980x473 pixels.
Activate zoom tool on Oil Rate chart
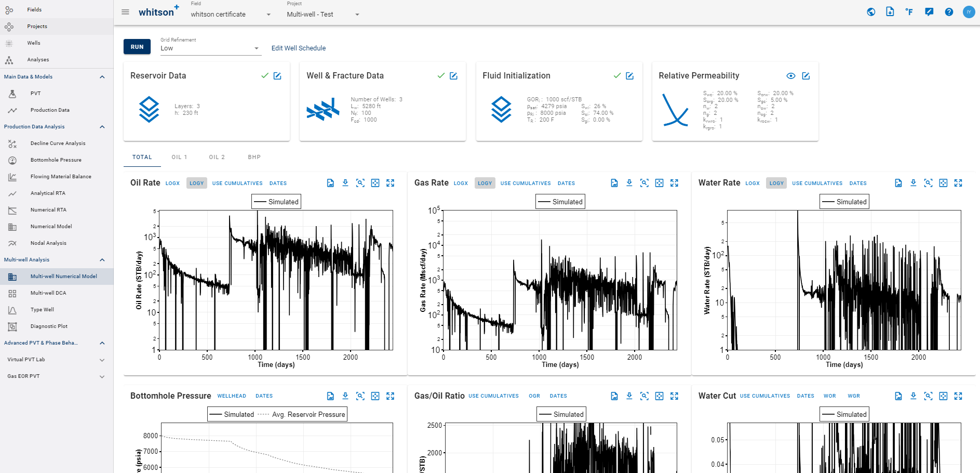click(360, 183)
